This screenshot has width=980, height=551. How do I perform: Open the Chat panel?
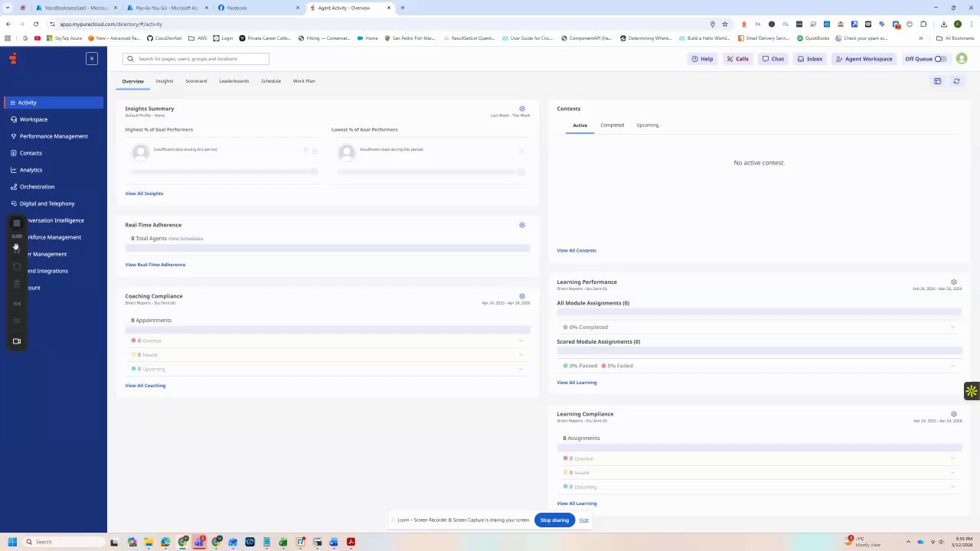click(773, 59)
